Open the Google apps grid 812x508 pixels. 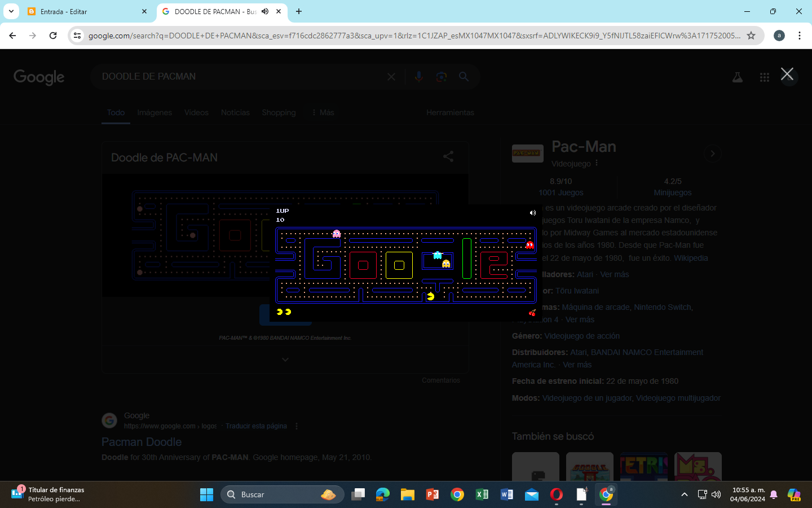[764, 77]
